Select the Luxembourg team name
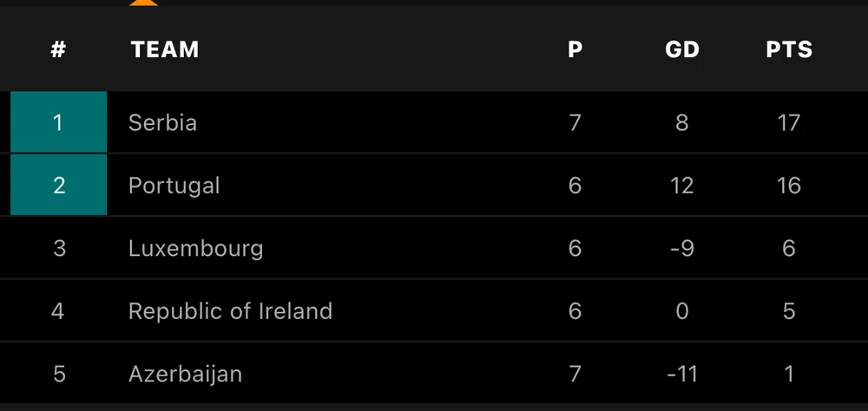Screen dimensions: 868x411 point(195,249)
